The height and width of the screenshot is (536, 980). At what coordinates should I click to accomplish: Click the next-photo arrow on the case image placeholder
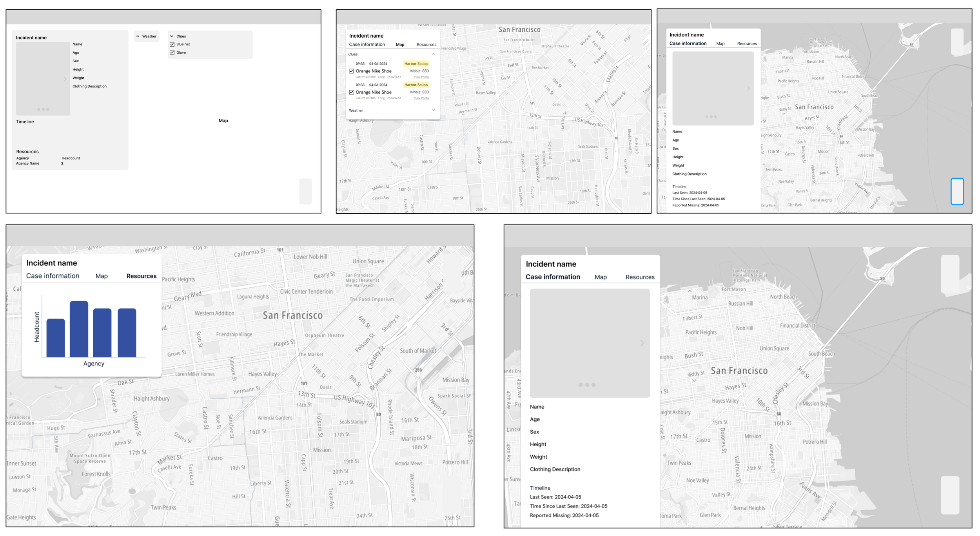(x=65, y=78)
